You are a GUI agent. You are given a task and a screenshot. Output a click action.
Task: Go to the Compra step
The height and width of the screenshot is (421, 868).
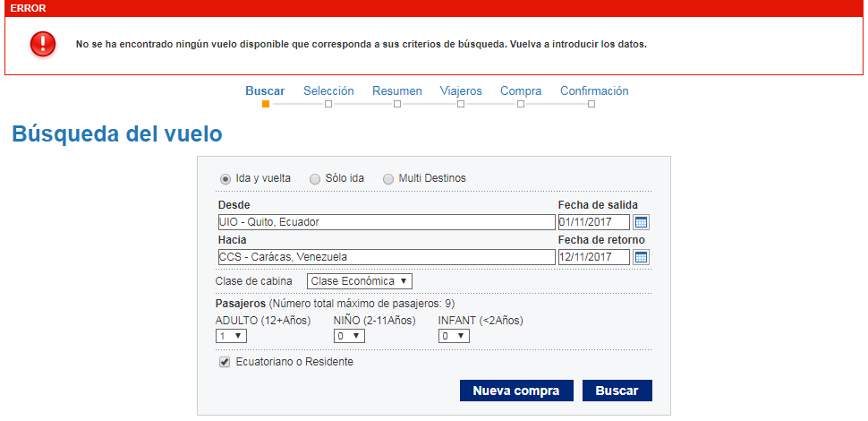point(521,90)
